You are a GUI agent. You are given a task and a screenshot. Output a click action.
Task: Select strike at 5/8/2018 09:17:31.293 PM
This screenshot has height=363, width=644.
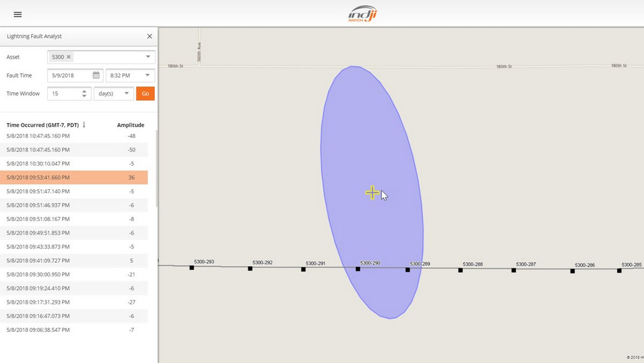[x=74, y=302]
